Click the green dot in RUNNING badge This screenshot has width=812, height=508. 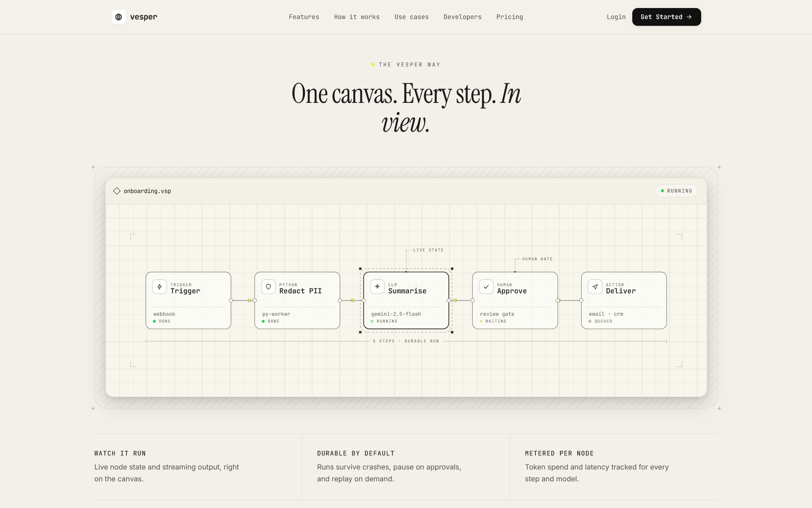coord(662,191)
